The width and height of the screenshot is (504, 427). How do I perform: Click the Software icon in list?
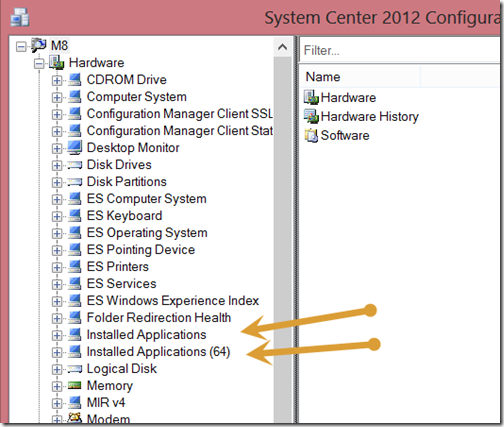tap(311, 135)
